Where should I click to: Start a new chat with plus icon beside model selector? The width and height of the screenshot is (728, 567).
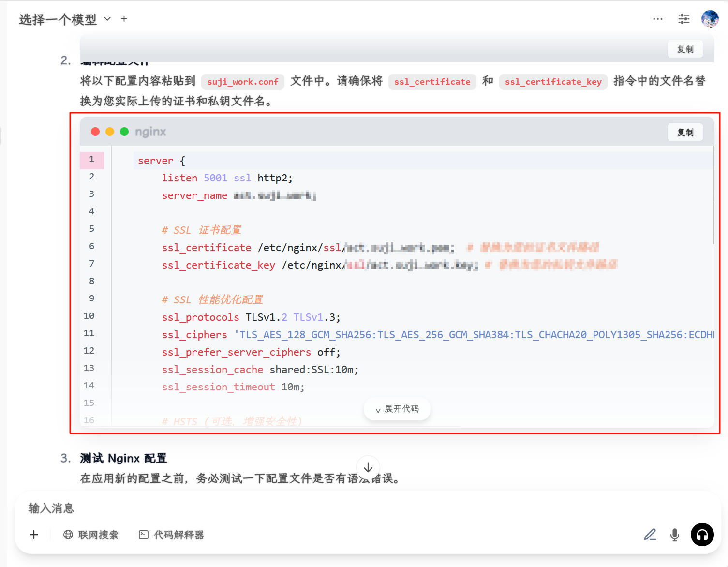(x=124, y=19)
